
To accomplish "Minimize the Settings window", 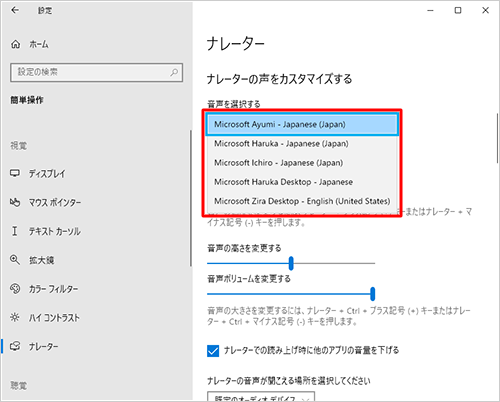I will tap(430, 10).
